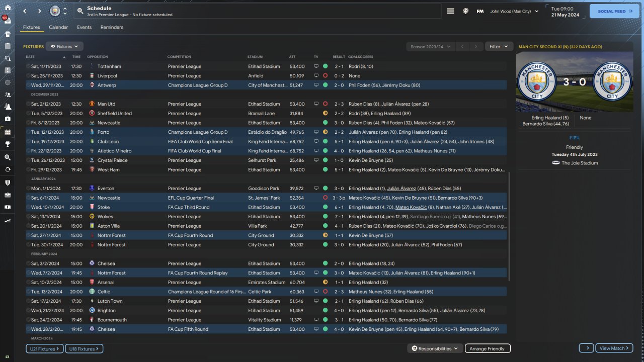Click the date display Tue 09:00 21 May 2024
The image size is (644, 362).
(x=565, y=12)
